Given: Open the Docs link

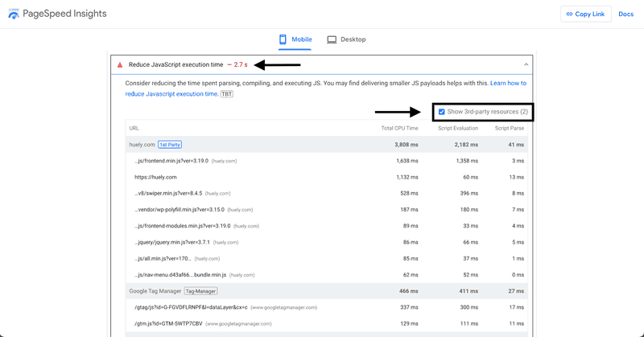Looking at the screenshot, I should (x=626, y=14).
